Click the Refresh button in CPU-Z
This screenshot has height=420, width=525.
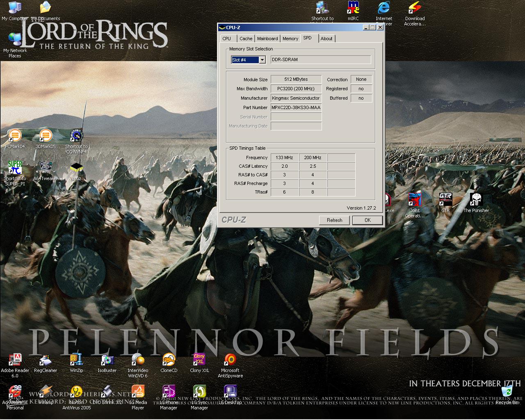coord(334,220)
